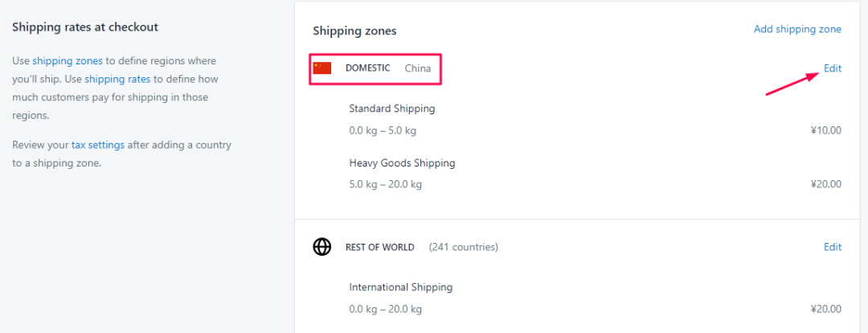Screen dimensions: 868x333
Task: Edit the Rest of World zone
Action: tap(833, 247)
